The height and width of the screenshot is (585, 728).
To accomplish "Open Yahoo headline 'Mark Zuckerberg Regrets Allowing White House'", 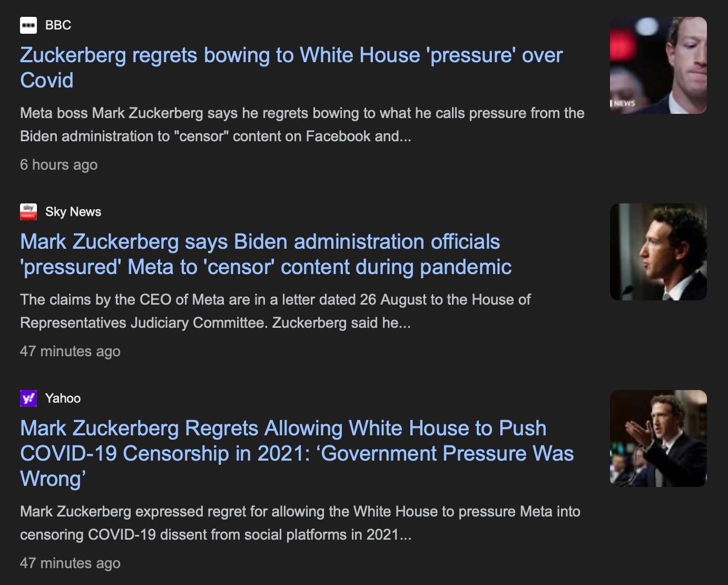I will (x=297, y=453).
